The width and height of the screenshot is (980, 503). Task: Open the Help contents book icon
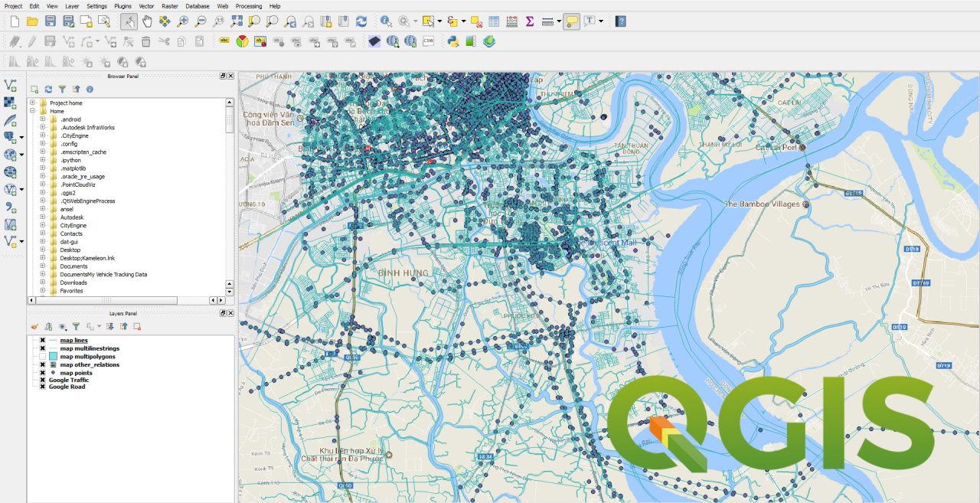[x=621, y=21]
